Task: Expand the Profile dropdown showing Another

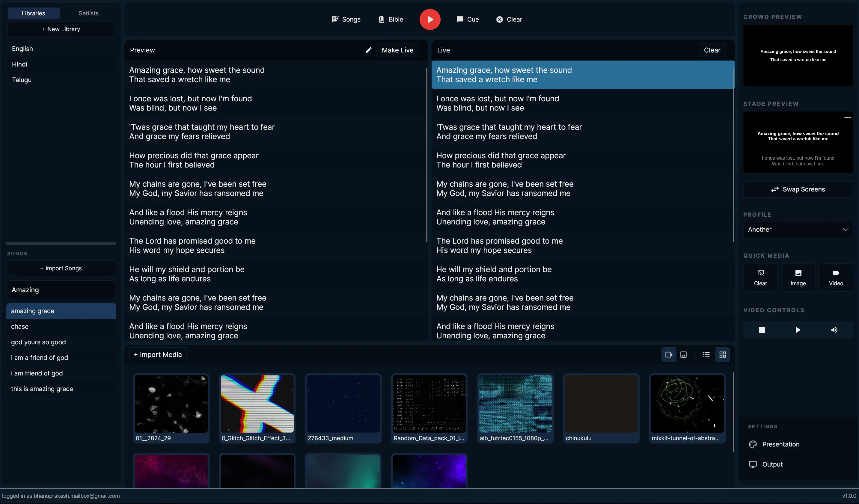Action: click(798, 229)
